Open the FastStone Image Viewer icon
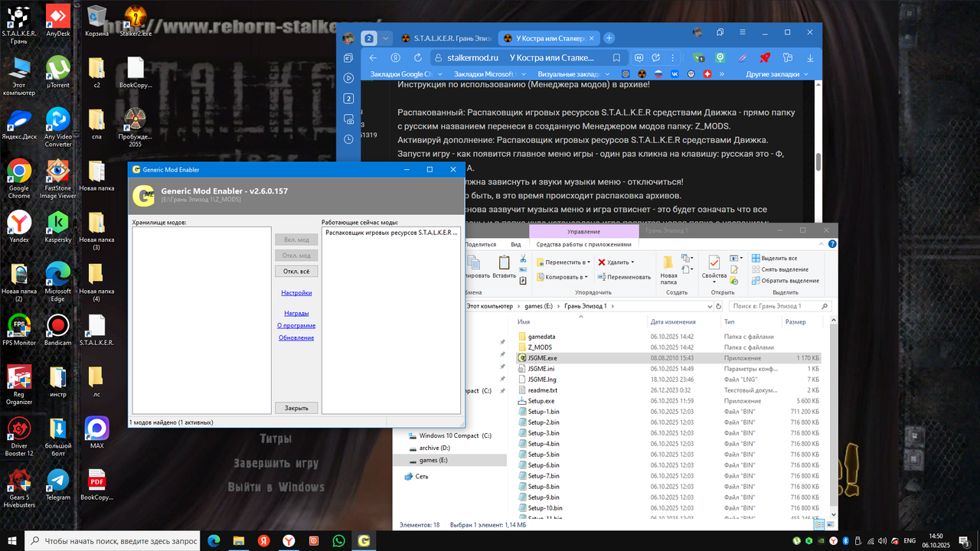Screen dimensions: 980x551 tap(57, 180)
